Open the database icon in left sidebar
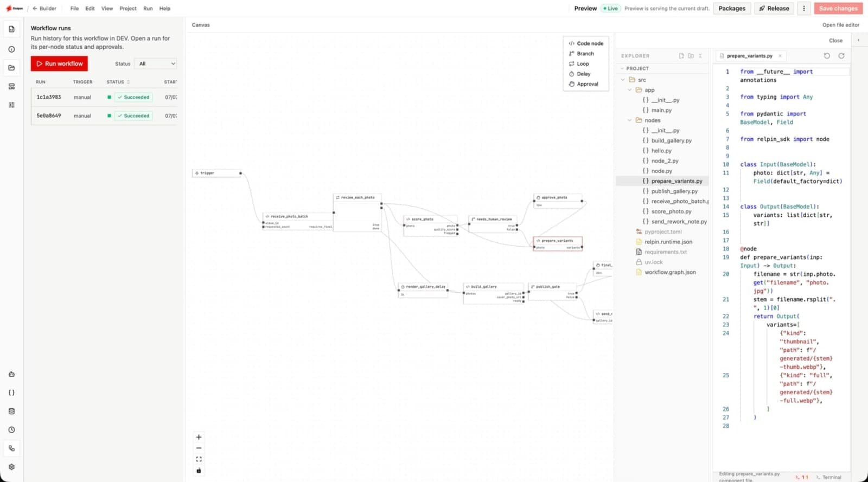This screenshot has width=868, height=482. (11, 411)
